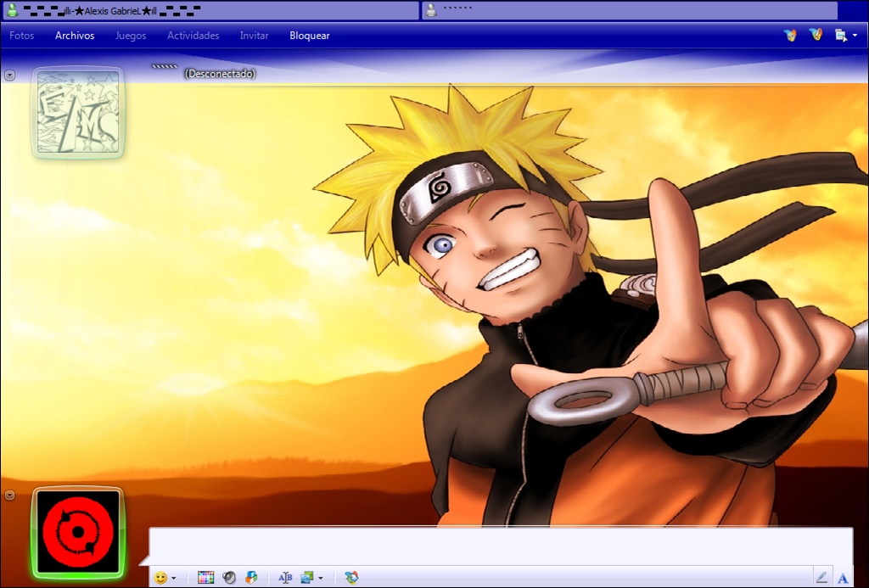The height and width of the screenshot is (588, 869).
Task: Open the dropdown arrow beside the show menu icon
Action: [x=855, y=36]
